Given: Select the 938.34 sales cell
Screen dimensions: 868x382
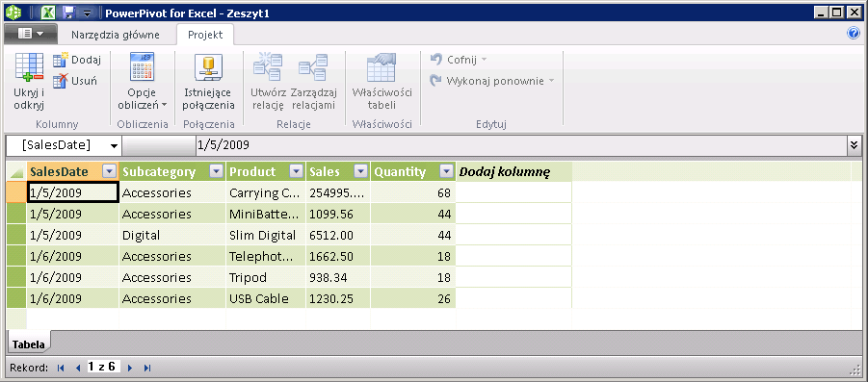Looking at the screenshot, I should point(338,277).
